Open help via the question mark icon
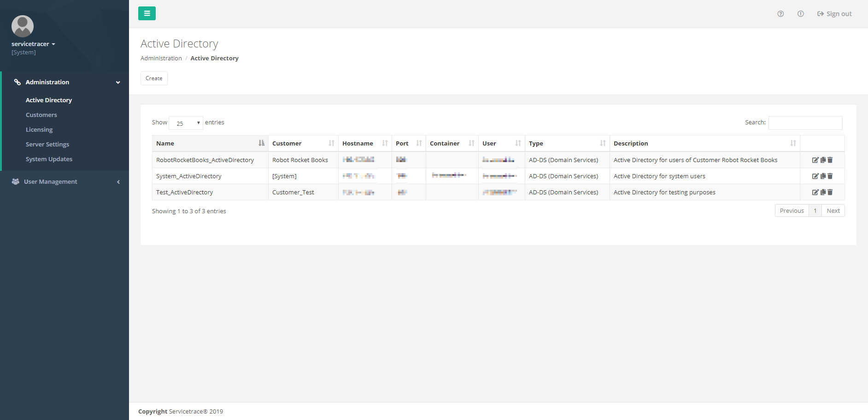This screenshot has height=420, width=868. [x=780, y=14]
